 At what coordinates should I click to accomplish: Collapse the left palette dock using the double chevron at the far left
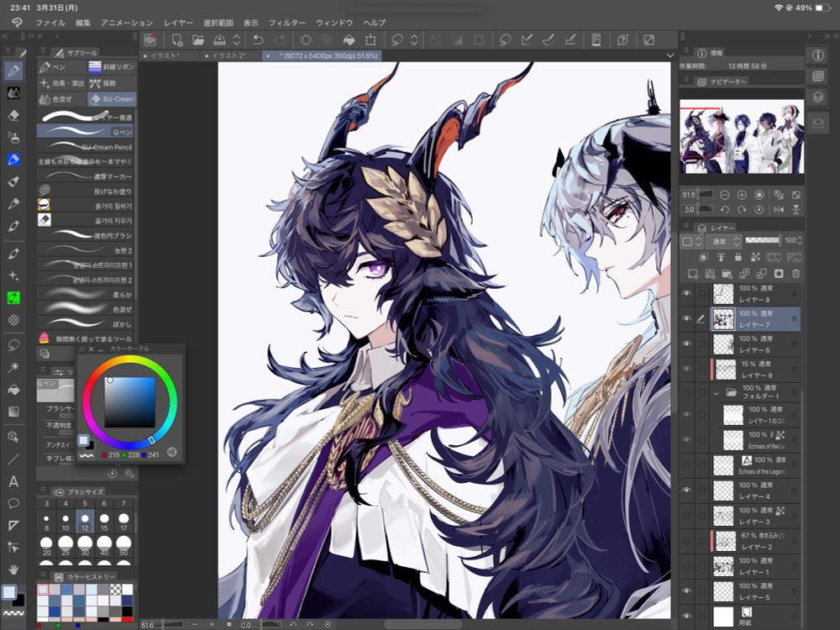point(5,36)
